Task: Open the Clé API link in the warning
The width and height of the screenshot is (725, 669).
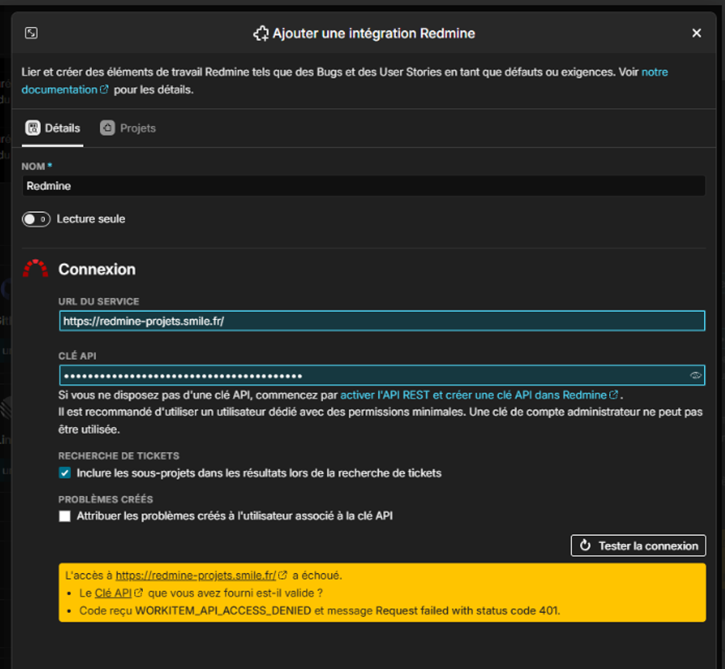Action: (113, 593)
